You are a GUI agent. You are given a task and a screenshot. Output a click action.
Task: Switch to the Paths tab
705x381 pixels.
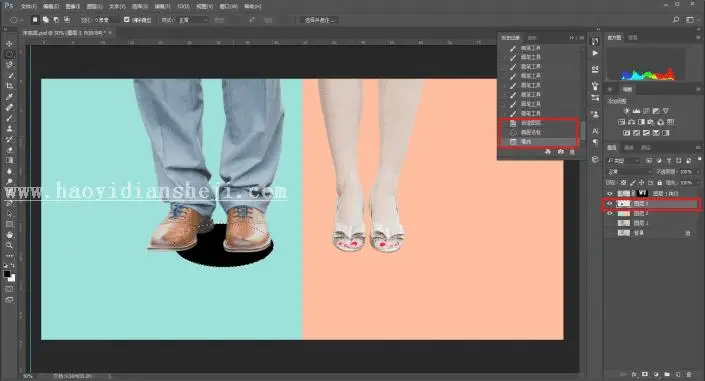pos(646,148)
